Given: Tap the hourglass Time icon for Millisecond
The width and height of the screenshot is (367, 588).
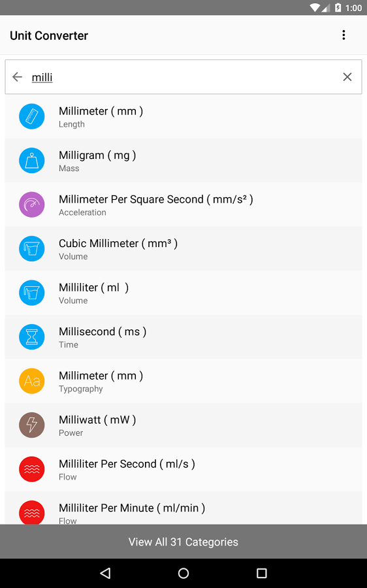Looking at the screenshot, I should tap(32, 336).
